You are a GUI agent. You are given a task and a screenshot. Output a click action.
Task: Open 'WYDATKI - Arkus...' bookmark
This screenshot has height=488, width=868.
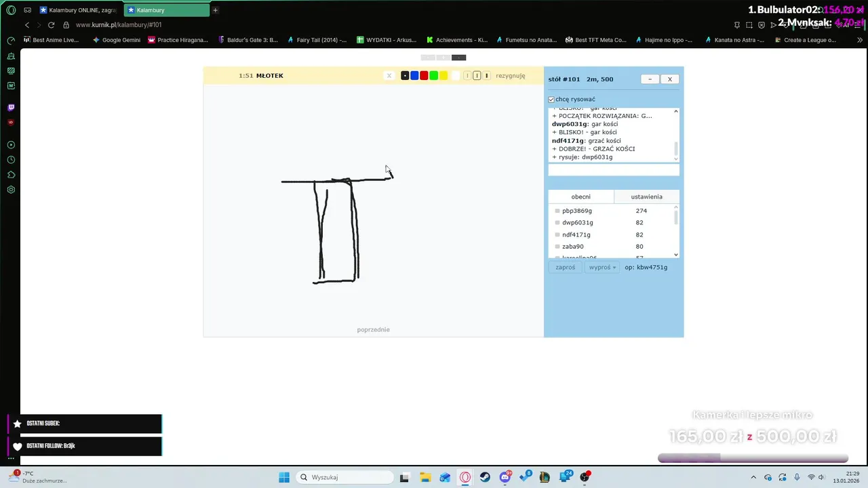pos(387,40)
